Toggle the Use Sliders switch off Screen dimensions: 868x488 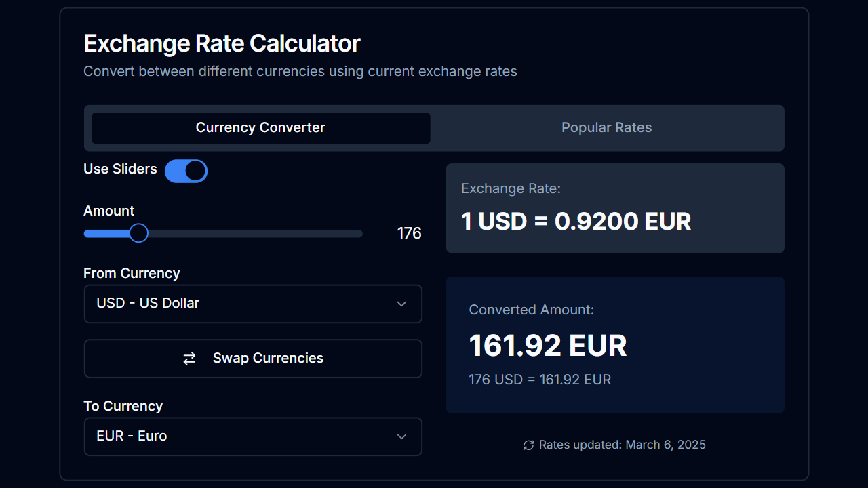186,171
